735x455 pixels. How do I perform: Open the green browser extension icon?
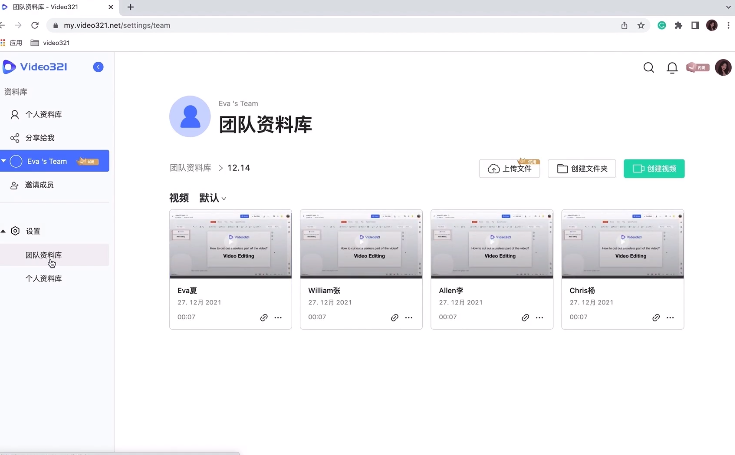pos(662,25)
